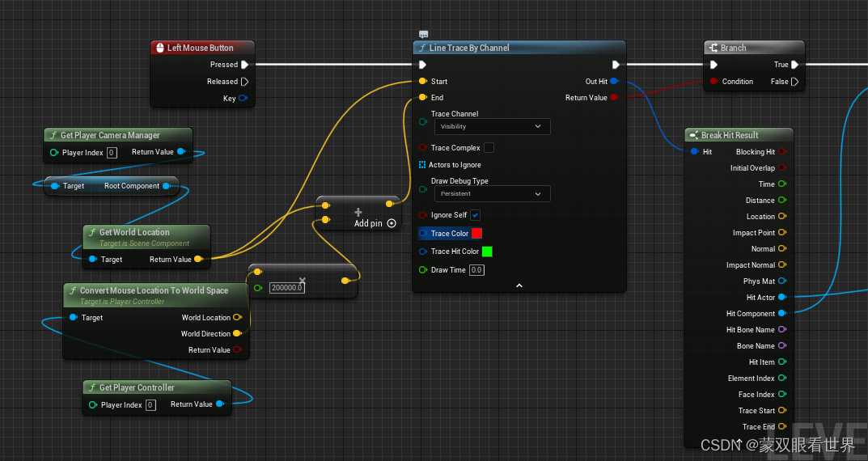The width and height of the screenshot is (868, 461).
Task: Click the Root Component output pin
Action: [166, 186]
